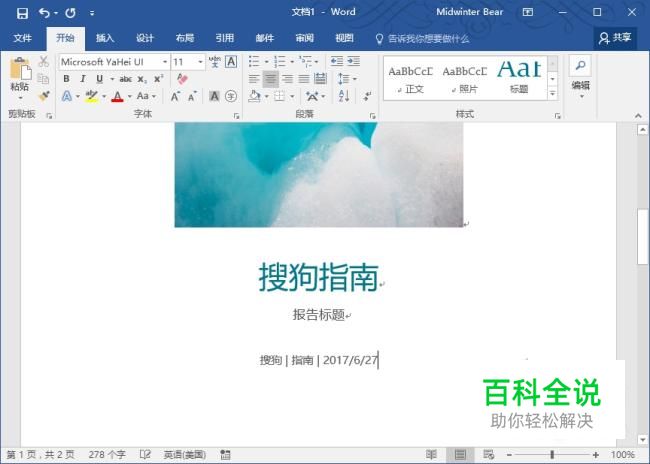The width and height of the screenshot is (650, 464).
Task: Adjust the zoom slider in status bar
Action: [552, 455]
